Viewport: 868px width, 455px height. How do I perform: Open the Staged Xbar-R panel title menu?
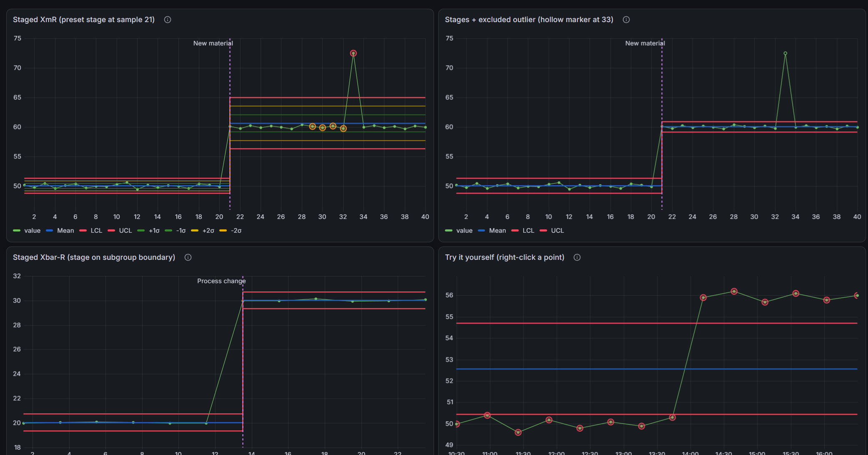point(94,257)
